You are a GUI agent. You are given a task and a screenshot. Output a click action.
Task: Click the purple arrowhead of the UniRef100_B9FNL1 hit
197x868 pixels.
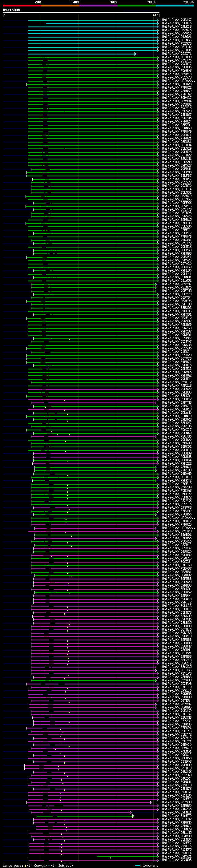pos(131,812)
